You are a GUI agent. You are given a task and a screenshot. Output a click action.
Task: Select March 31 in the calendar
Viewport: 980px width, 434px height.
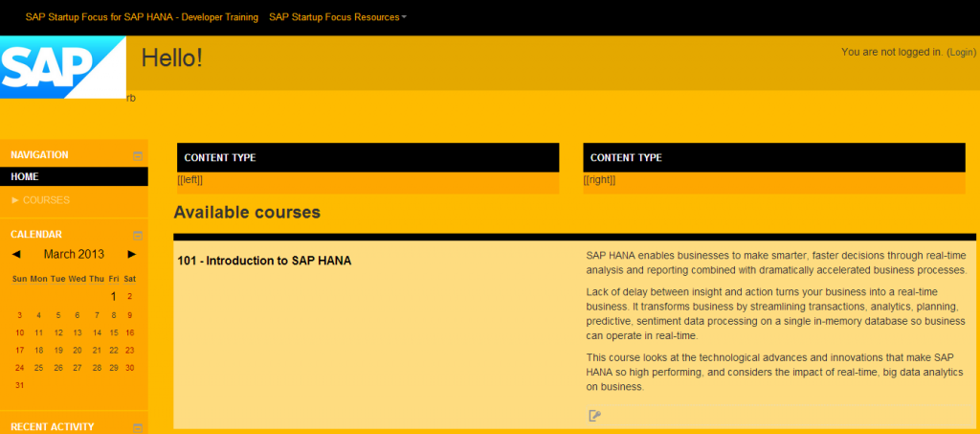19,385
